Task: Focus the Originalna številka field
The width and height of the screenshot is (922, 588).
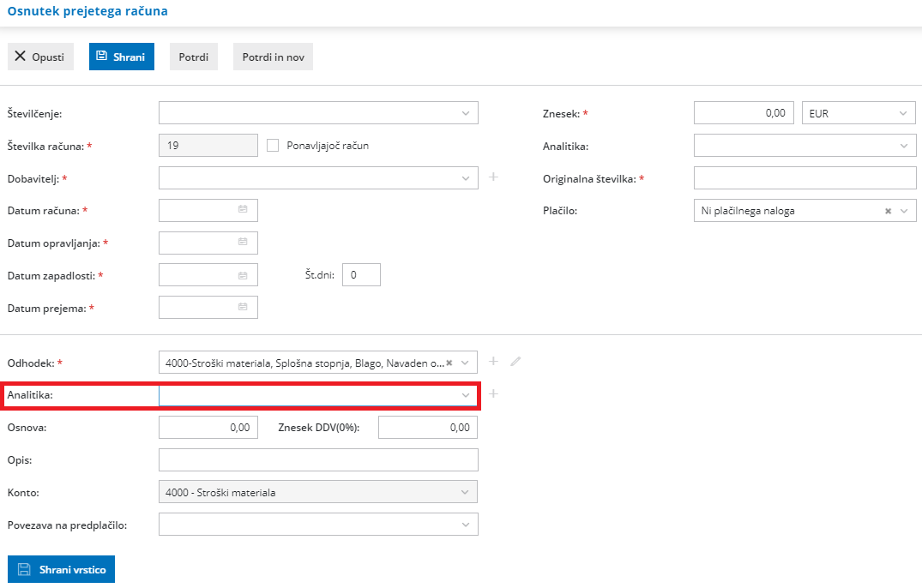Action: pyautogui.click(x=805, y=178)
